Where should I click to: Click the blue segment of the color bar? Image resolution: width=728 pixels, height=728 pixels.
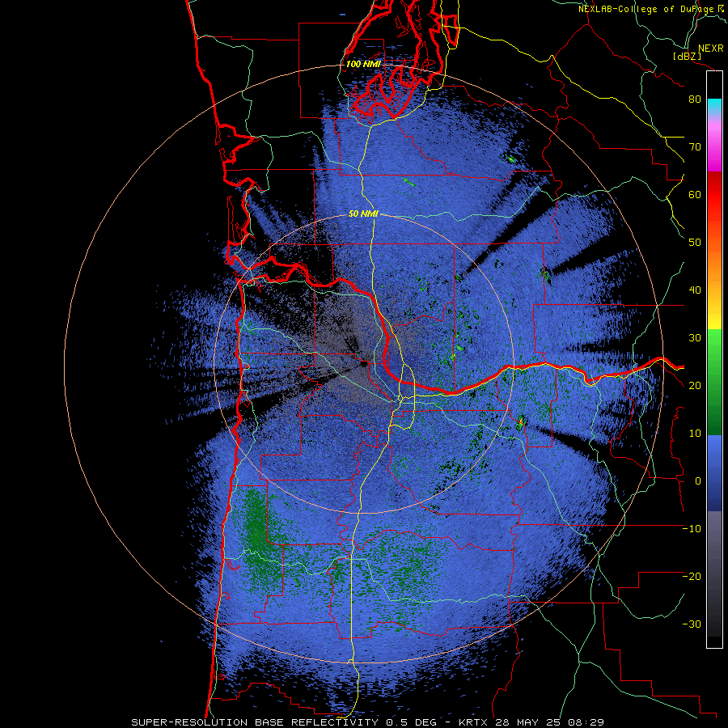714,472
